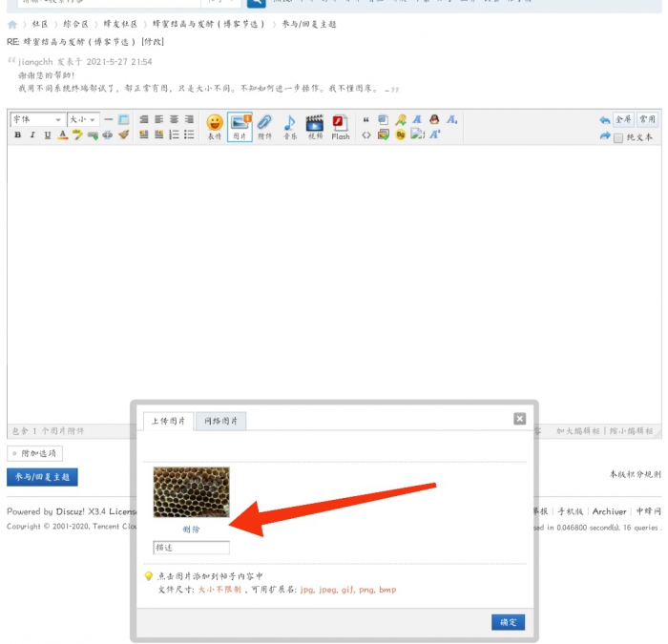Insert a quote block with quotation icon
The width and height of the screenshot is (668, 644).
coord(365,120)
